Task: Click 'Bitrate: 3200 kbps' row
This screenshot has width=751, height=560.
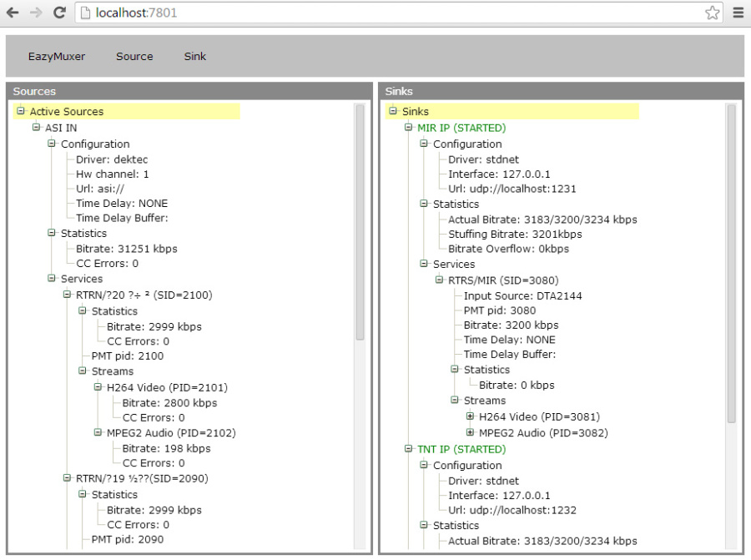Action: click(511, 325)
